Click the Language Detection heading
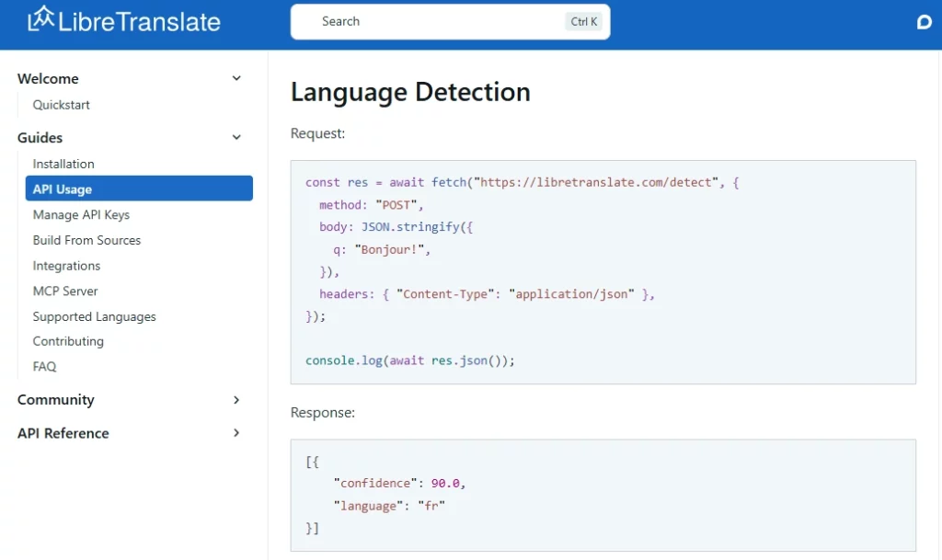The width and height of the screenshot is (942, 560). click(410, 92)
